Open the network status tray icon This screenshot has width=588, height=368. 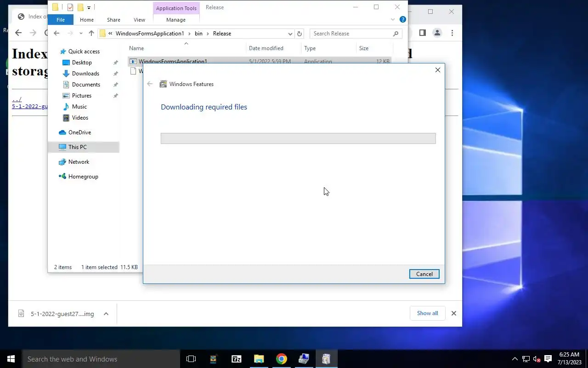(x=526, y=359)
